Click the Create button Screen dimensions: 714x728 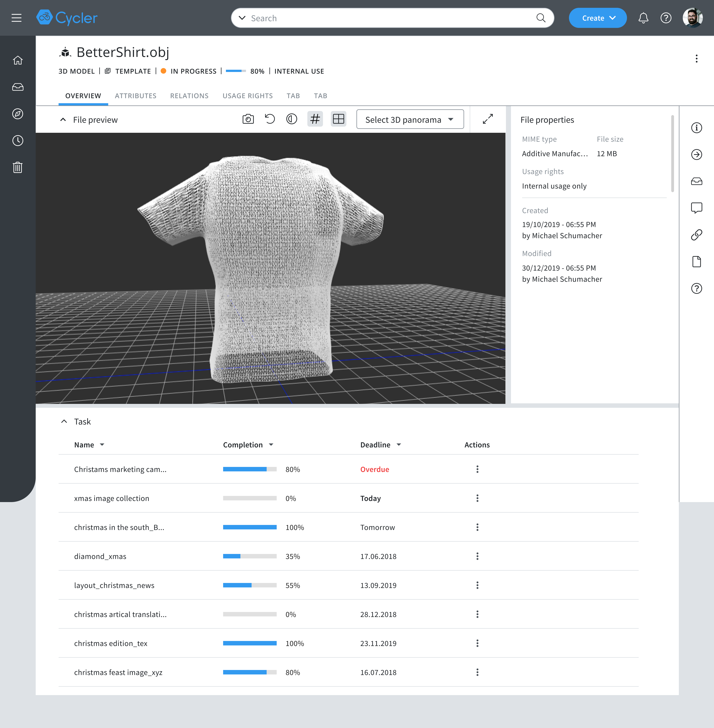point(598,18)
